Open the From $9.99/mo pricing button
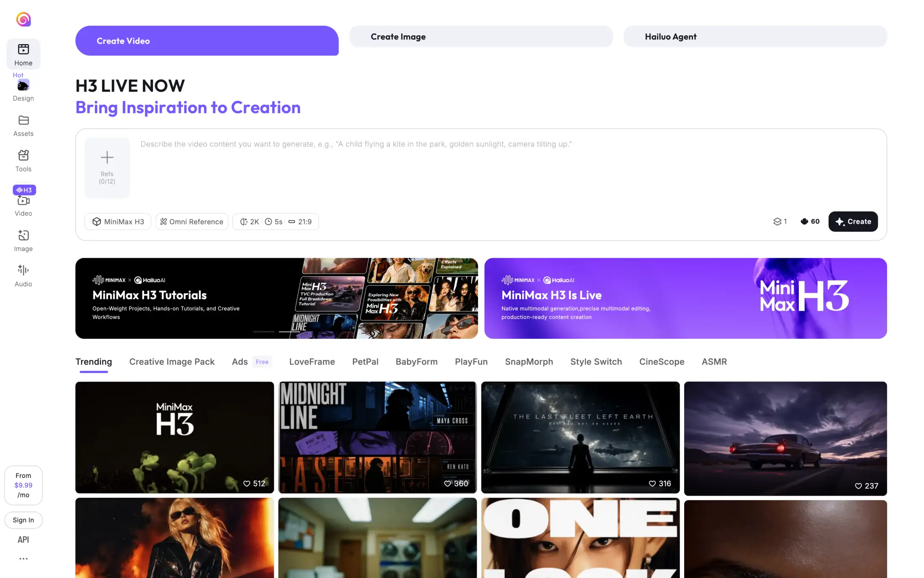The image size is (924, 578). pos(24,485)
